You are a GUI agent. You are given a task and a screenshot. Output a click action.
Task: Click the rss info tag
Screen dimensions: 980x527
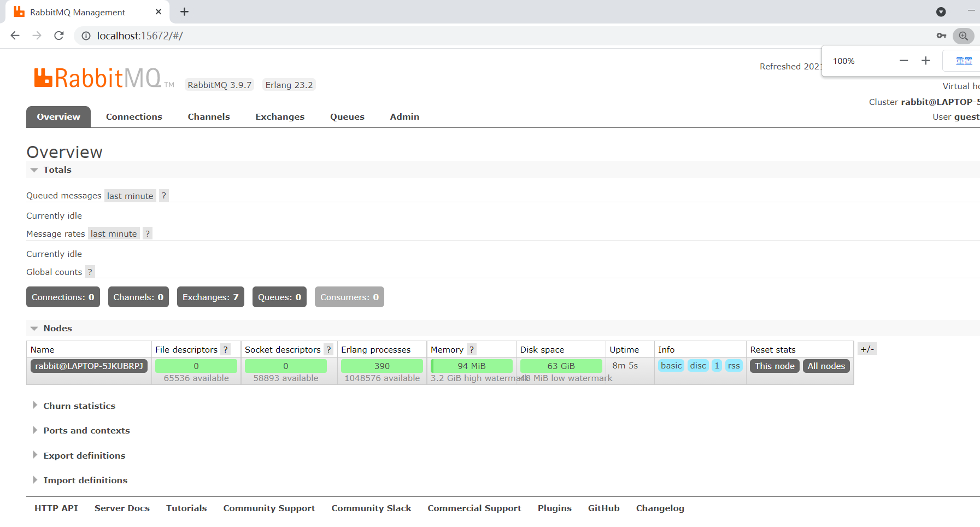[734, 366]
